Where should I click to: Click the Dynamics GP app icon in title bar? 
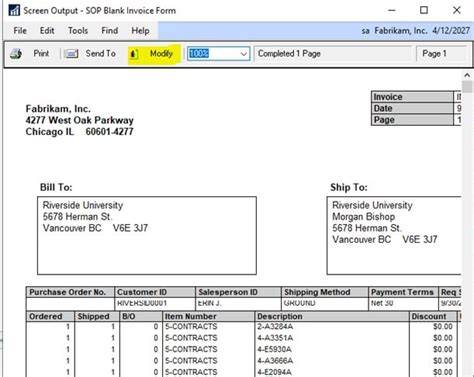[x=14, y=10]
